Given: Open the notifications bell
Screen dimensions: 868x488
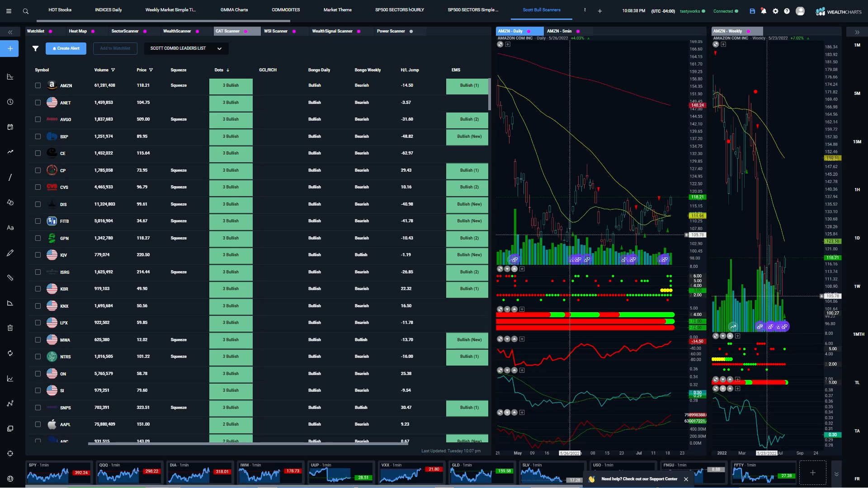Looking at the screenshot, I should (x=764, y=11).
